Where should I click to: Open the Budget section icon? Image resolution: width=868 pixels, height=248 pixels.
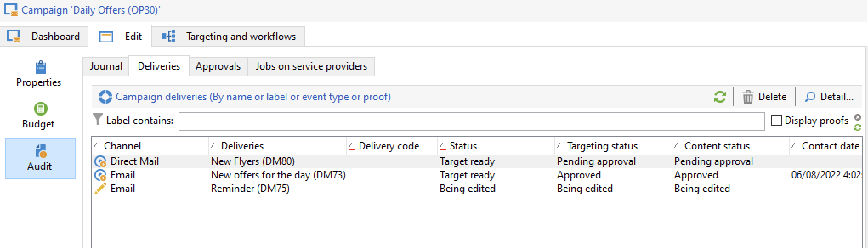click(40, 109)
